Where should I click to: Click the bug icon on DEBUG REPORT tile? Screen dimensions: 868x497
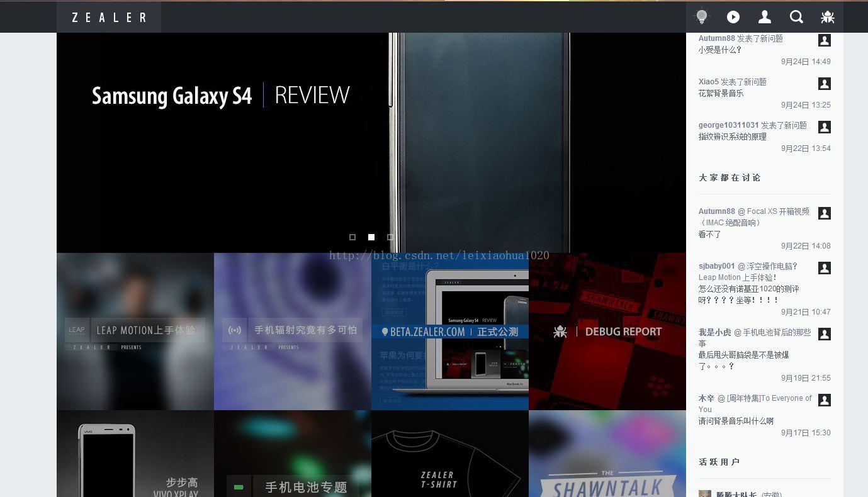(560, 332)
